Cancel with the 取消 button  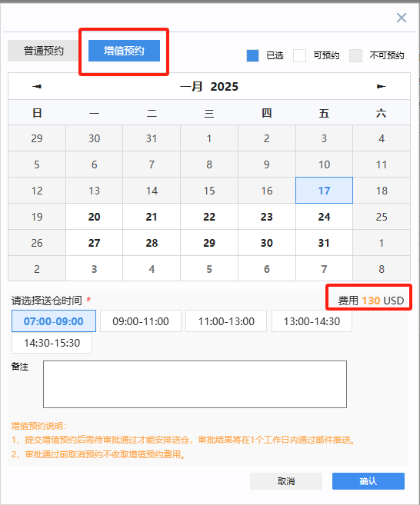(286, 481)
